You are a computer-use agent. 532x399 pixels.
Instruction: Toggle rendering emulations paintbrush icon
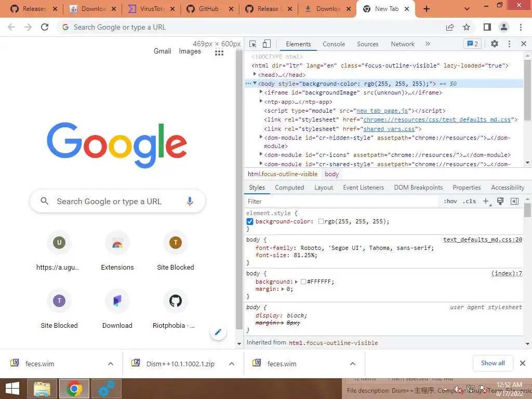pos(500,201)
